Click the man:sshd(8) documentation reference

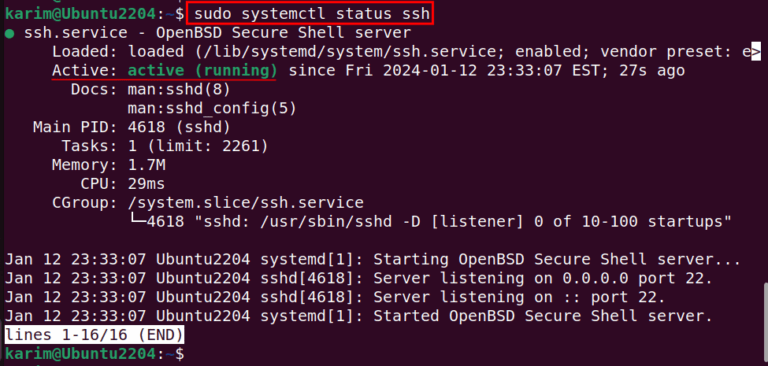179,90
